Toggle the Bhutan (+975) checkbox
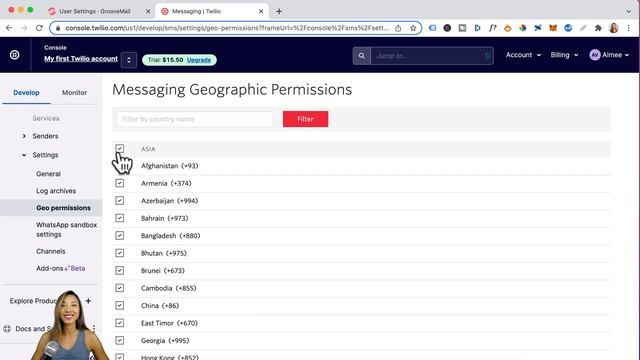Image resolution: width=640 pixels, height=360 pixels. coord(120,253)
